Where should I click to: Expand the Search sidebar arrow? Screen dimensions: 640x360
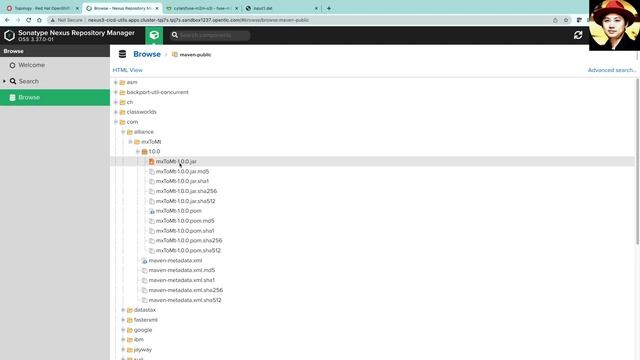[x=4, y=81]
